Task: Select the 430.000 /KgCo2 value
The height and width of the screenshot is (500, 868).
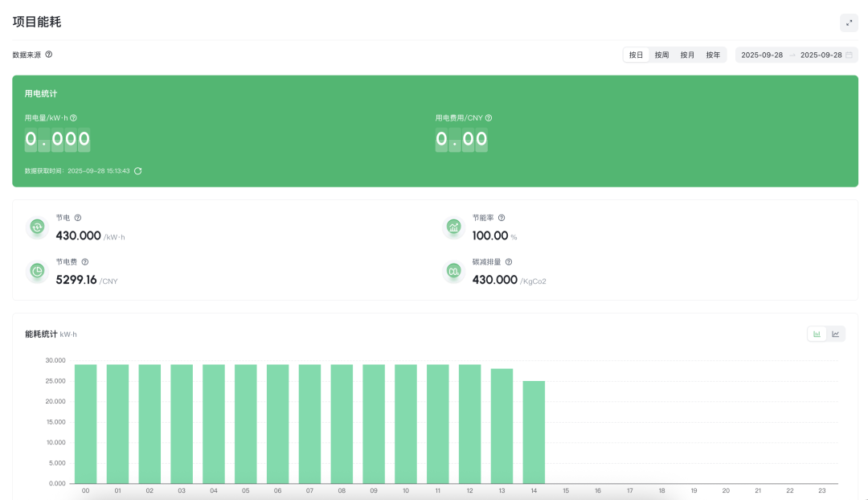Action: coord(509,281)
